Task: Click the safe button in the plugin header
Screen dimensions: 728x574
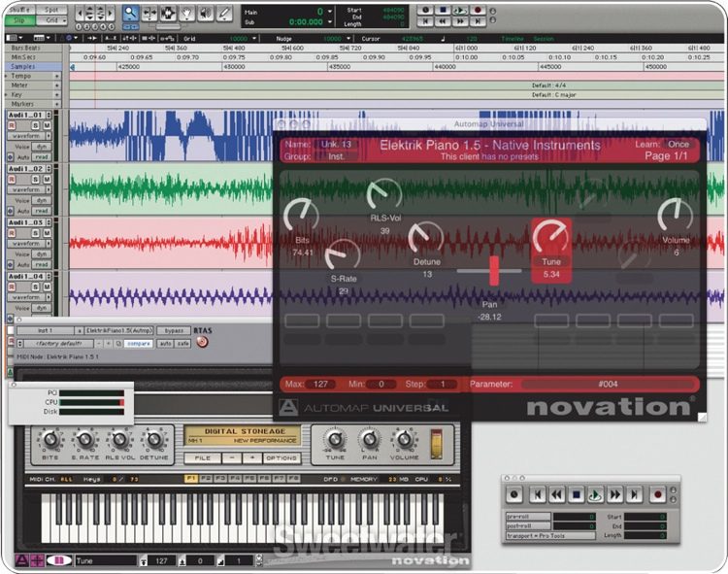Action: (x=182, y=344)
